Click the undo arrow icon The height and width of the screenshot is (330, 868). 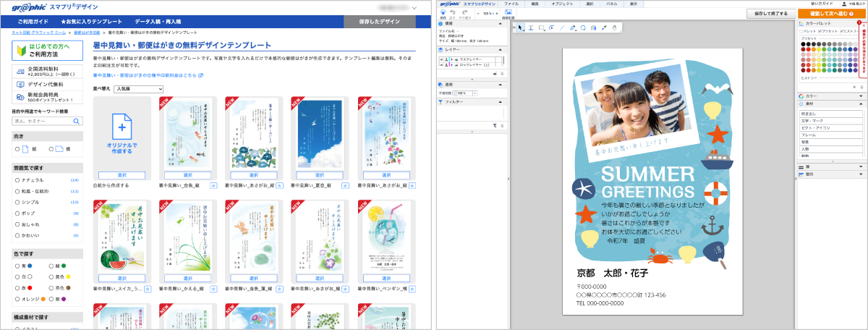tap(453, 13)
